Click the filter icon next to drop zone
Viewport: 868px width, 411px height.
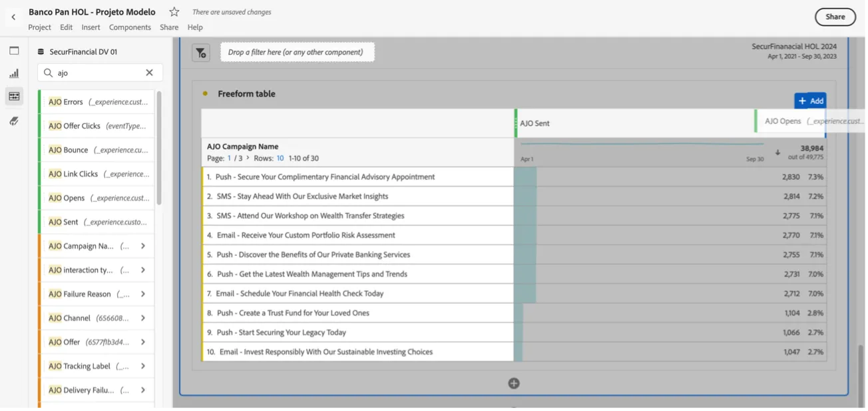201,53
